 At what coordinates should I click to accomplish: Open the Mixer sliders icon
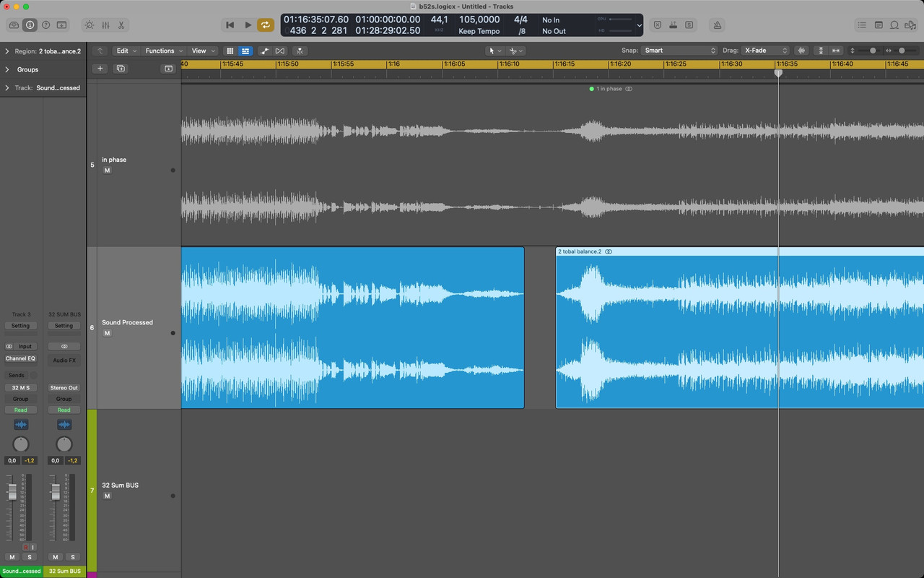pos(105,25)
